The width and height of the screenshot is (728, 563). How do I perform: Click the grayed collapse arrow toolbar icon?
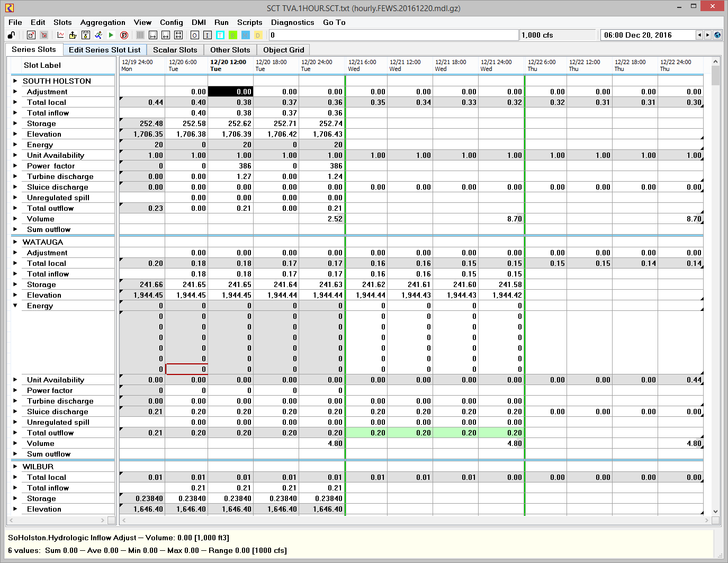pyautogui.click(x=44, y=35)
